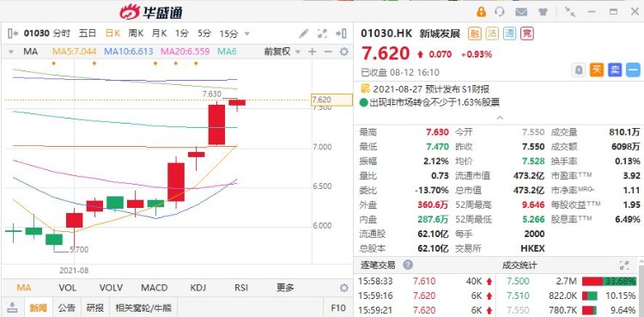Image resolution: width=644 pixels, height=317 pixels.
Task: Toggle the left panel collapse icon
Action: click(13, 34)
